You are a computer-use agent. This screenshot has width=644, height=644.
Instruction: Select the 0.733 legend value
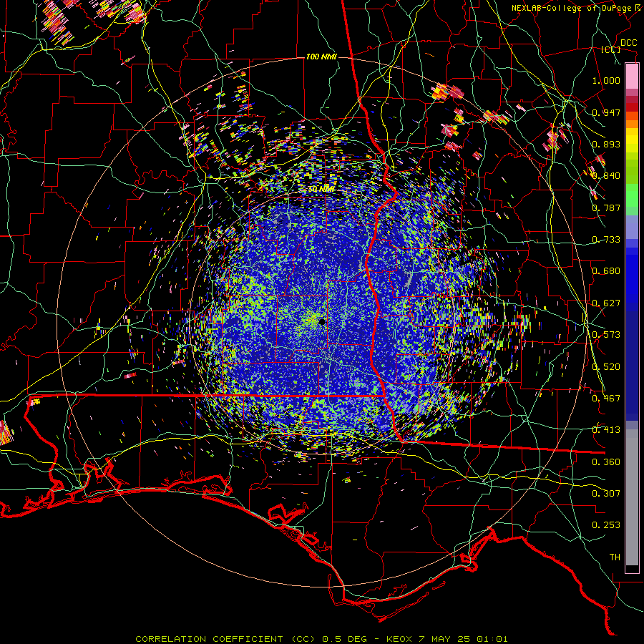(x=606, y=240)
